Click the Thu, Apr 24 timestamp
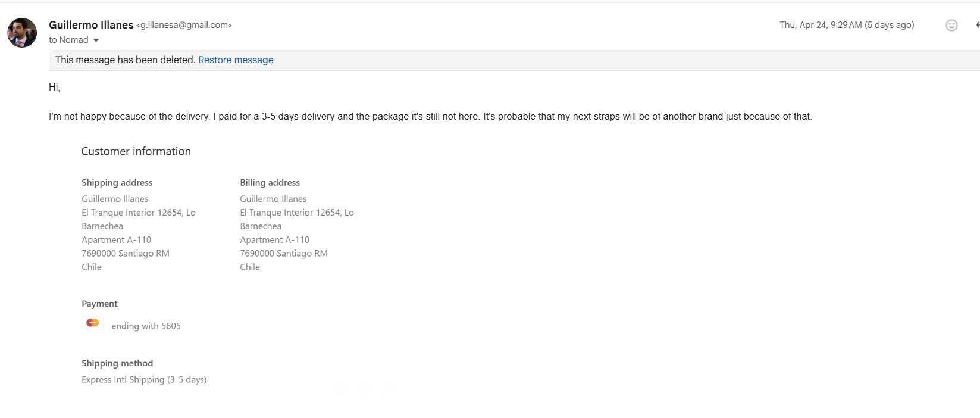Screen dimensions: 980x418 [846, 25]
